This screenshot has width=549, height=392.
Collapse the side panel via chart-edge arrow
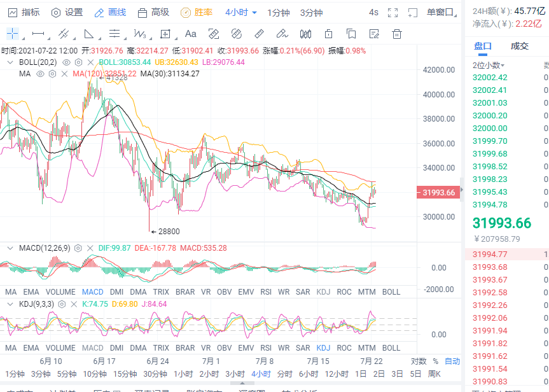tap(462, 190)
